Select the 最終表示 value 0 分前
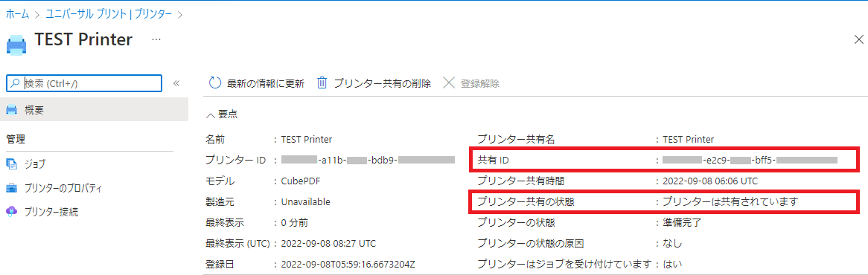This screenshot has height=275, width=868. pos(295,223)
